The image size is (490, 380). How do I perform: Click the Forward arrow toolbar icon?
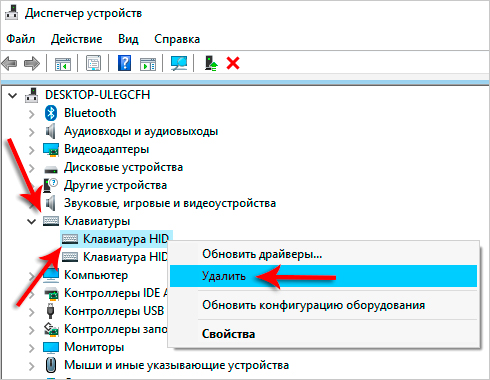(32, 63)
